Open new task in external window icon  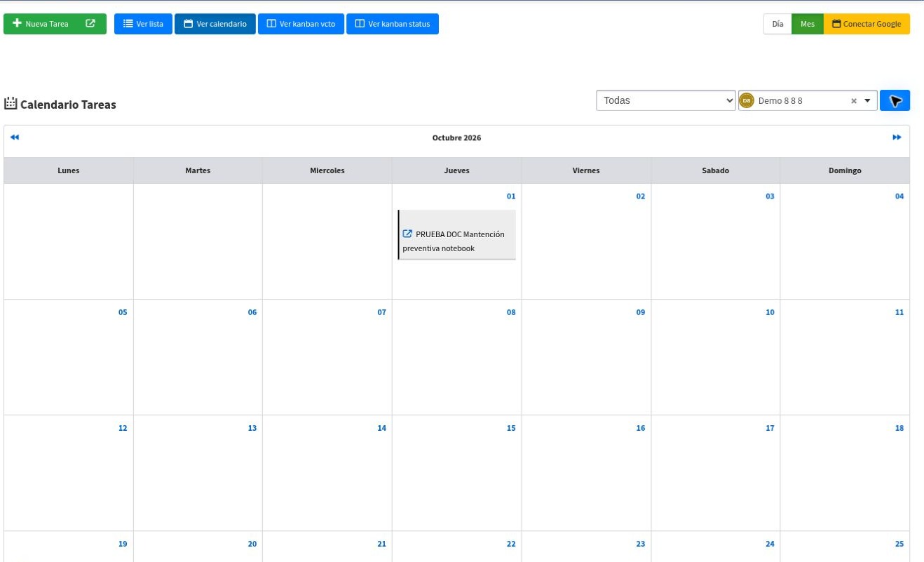click(x=91, y=24)
